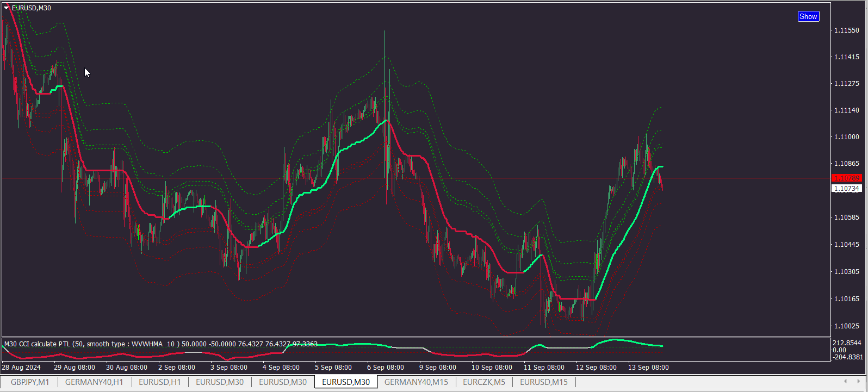Open the EURCZK,M5 chart tab
The image size is (868, 392).
click(x=484, y=382)
